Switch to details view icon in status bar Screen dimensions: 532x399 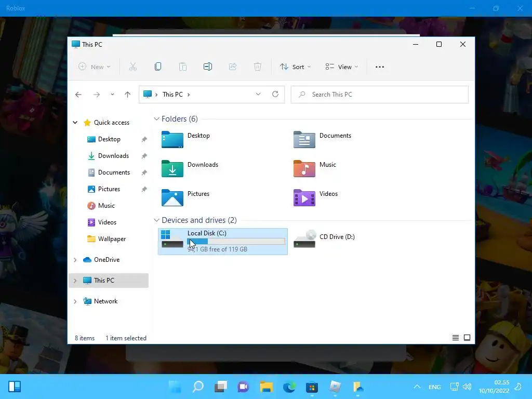point(455,338)
